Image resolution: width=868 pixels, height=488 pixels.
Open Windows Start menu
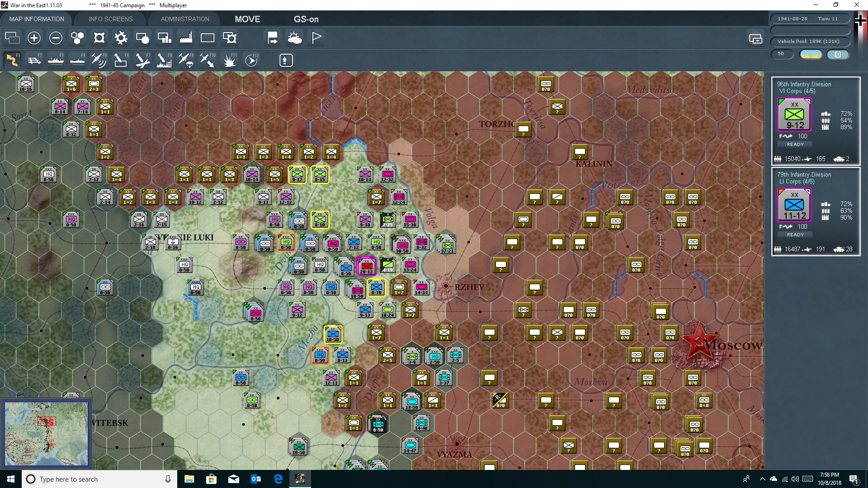point(11,479)
